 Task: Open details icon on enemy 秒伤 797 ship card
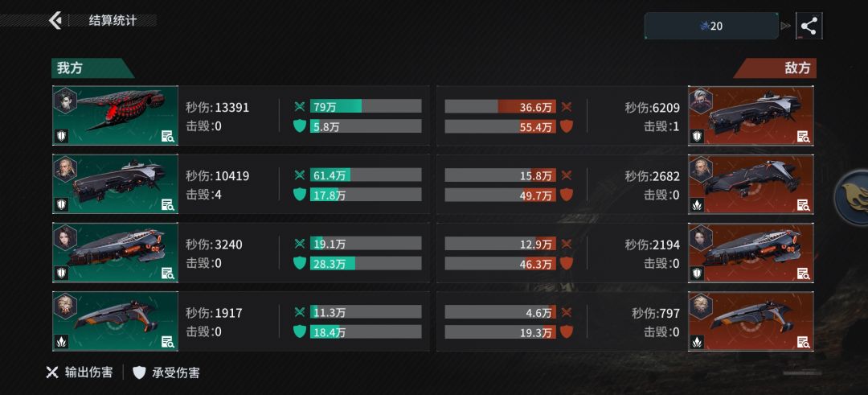coord(803,342)
